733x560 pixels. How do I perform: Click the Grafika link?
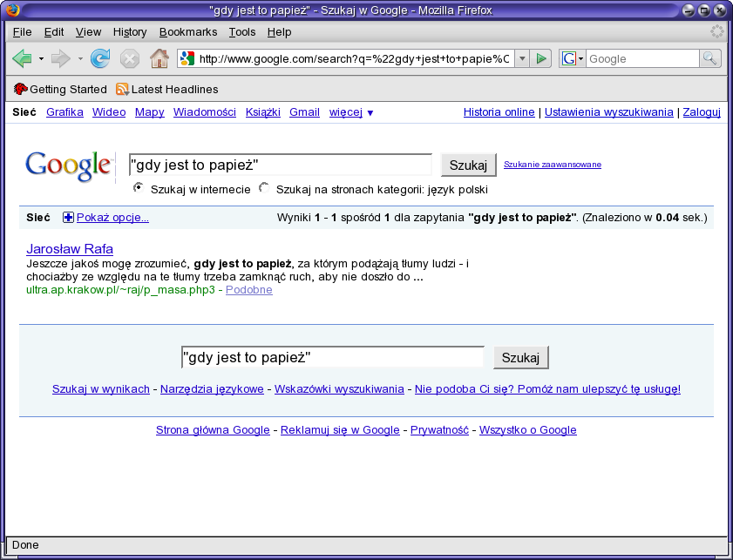(64, 112)
